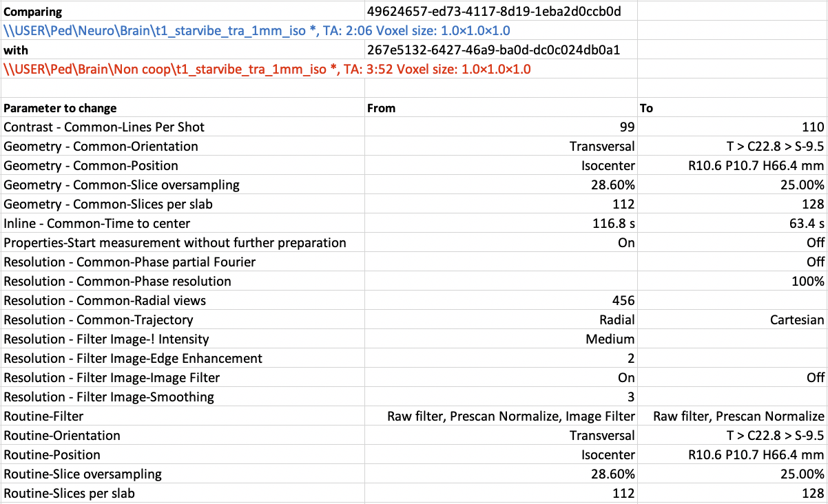Click the red Non coop protocol path

(267, 70)
